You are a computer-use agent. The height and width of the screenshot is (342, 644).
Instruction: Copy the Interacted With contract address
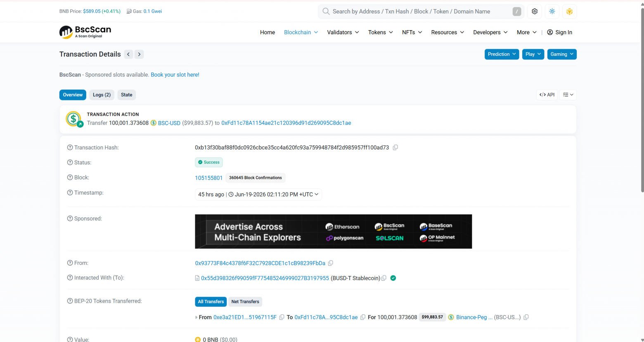(384, 278)
